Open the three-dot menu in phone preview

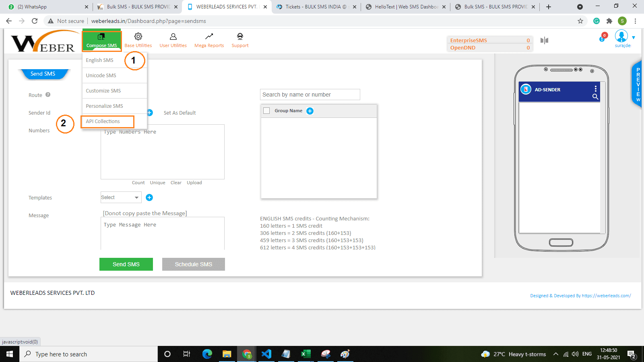click(x=595, y=89)
